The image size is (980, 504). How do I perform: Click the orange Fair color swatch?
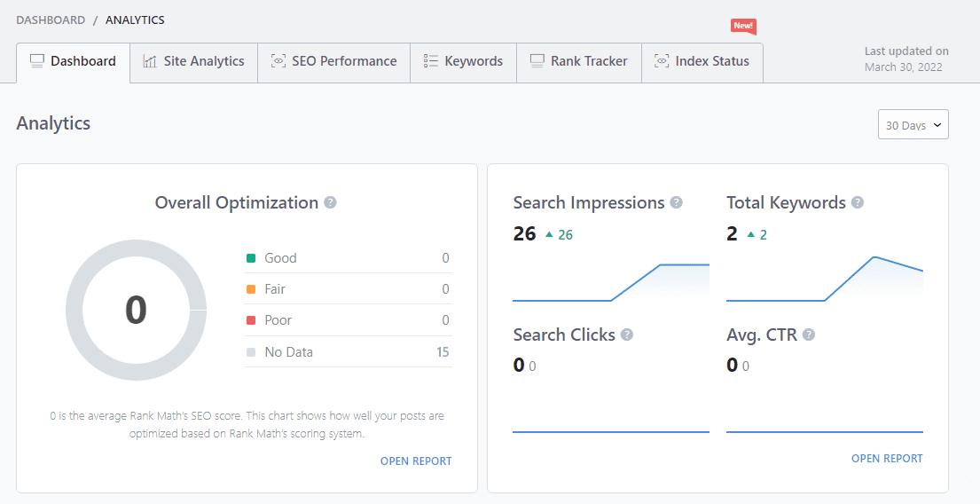tap(251, 289)
